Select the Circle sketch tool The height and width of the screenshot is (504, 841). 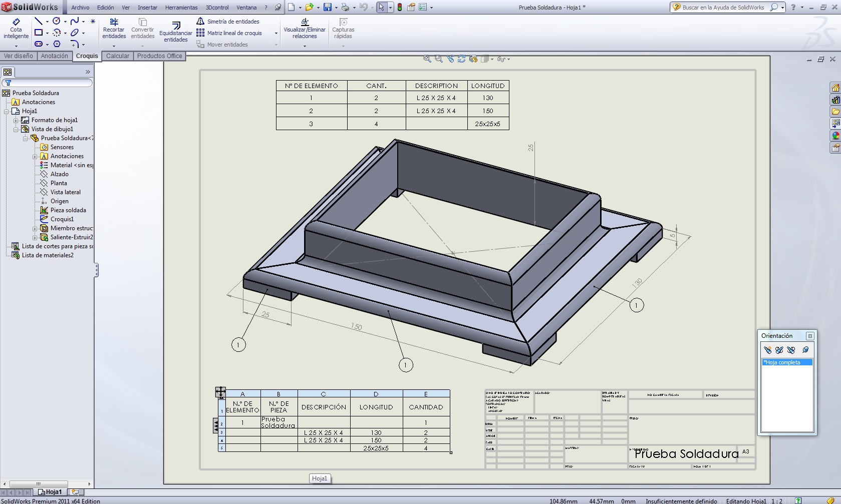[57, 21]
